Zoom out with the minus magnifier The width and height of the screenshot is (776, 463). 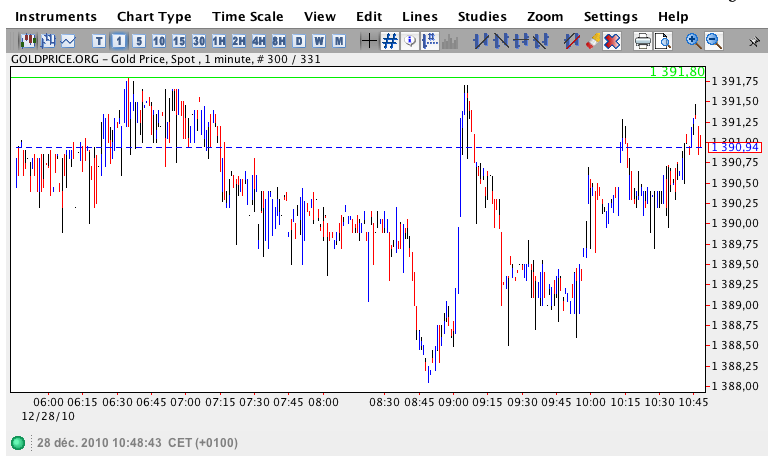coord(713,41)
